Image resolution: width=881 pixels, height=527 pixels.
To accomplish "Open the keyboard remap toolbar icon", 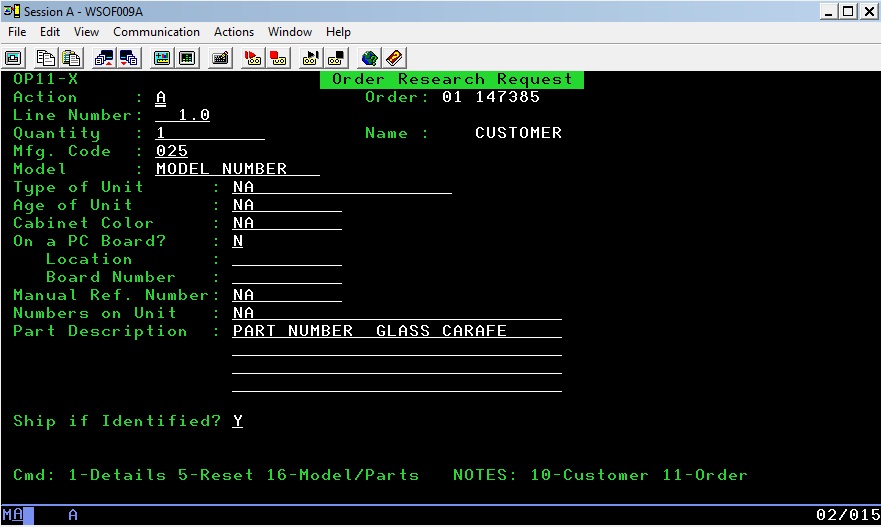I will [x=221, y=58].
